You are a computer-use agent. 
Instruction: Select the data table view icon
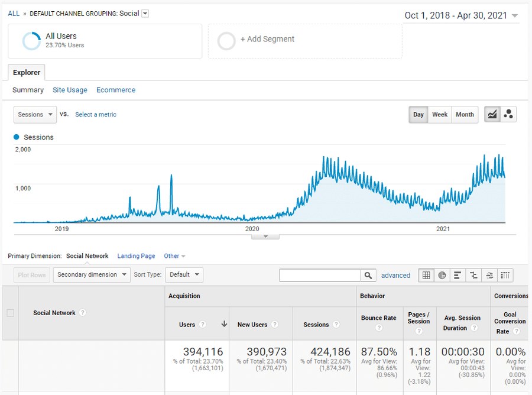pos(426,275)
